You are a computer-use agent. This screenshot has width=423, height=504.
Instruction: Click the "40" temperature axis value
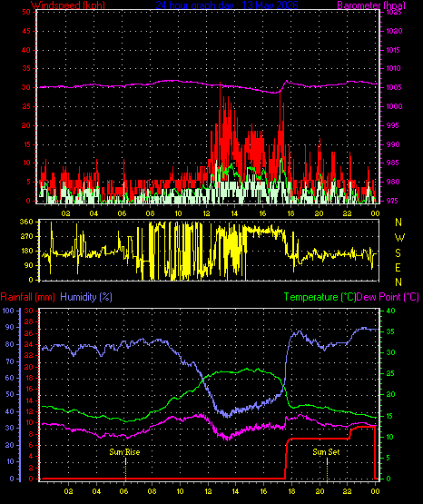coord(390,311)
